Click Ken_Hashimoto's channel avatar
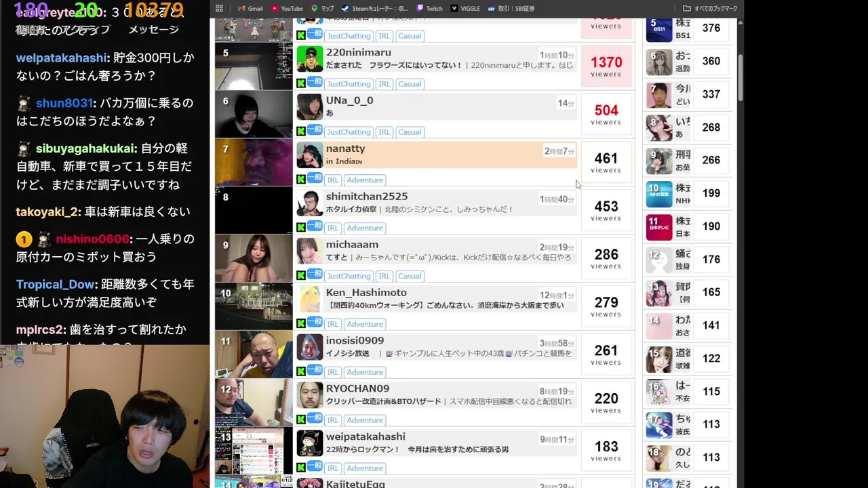The image size is (868, 488). coord(310,300)
